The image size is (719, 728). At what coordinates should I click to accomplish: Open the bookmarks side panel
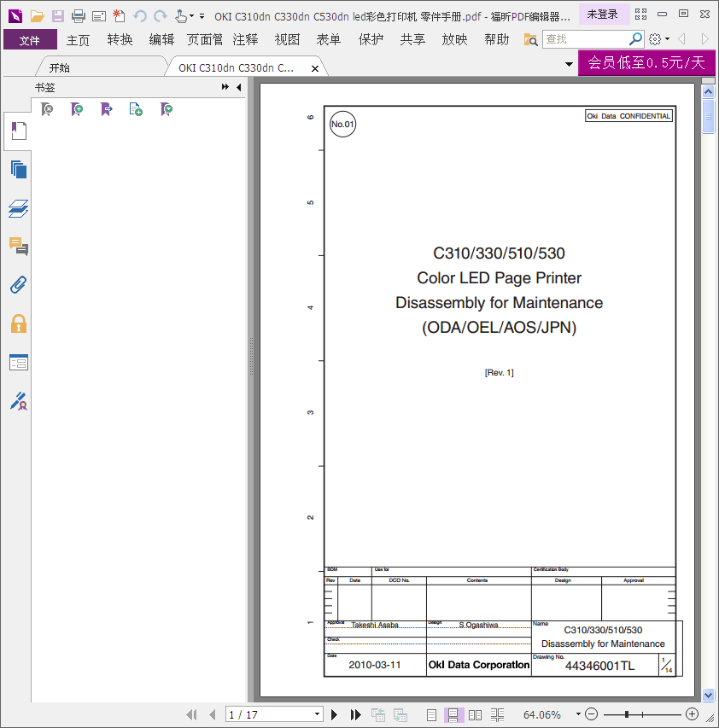coord(18,131)
